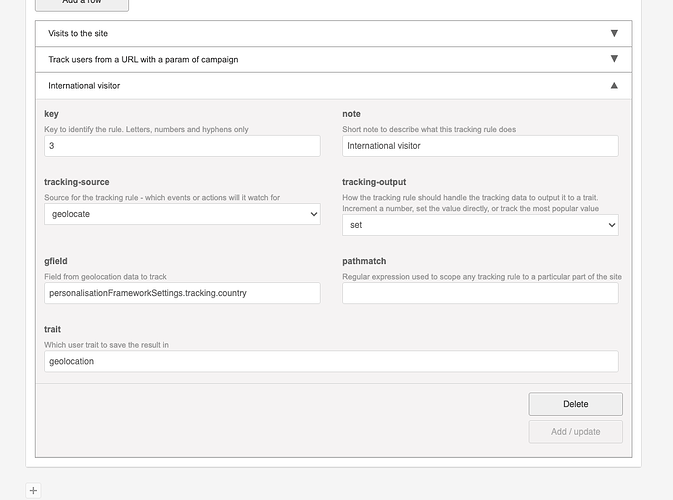Select the 'Track users from a URL' row title
This screenshot has width=673, height=500.
pyautogui.click(x=143, y=59)
